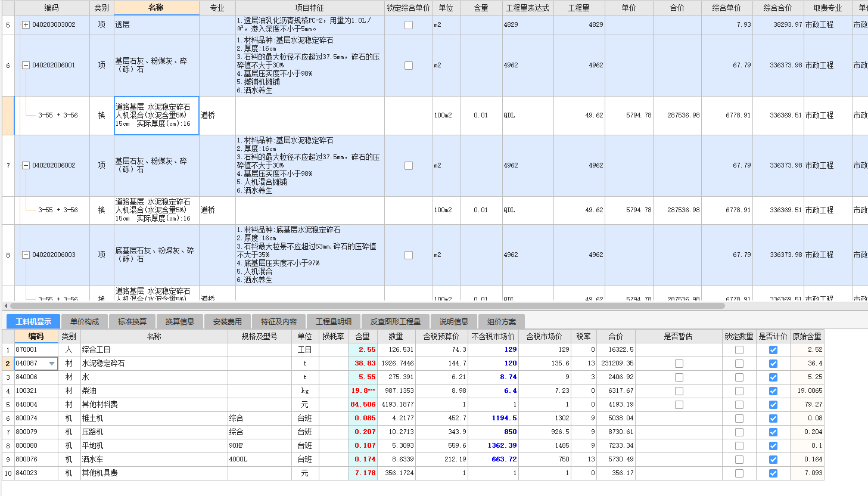Click the 不含税市场价 column header
Viewport: 868px width, 496px height.
click(493, 336)
